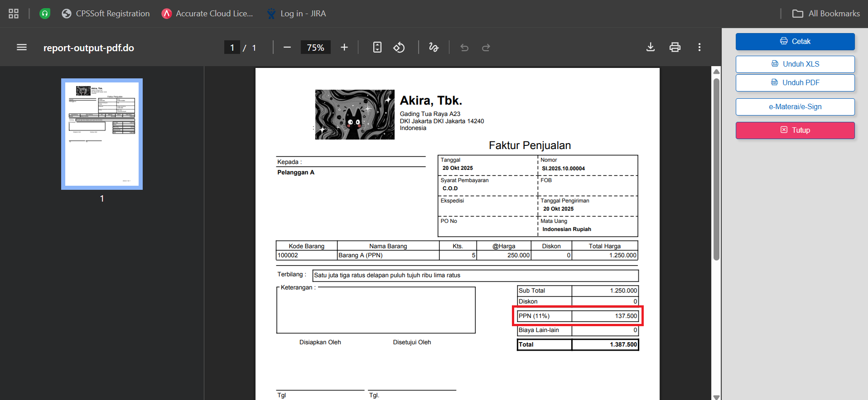The height and width of the screenshot is (400, 868).
Task: Click the Cetak button
Action: point(795,42)
